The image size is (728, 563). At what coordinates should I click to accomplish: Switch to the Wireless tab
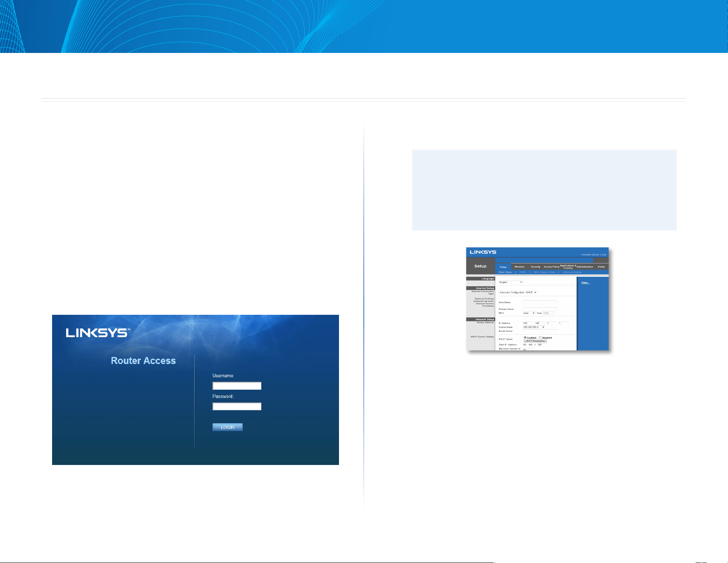pyautogui.click(x=519, y=267)
